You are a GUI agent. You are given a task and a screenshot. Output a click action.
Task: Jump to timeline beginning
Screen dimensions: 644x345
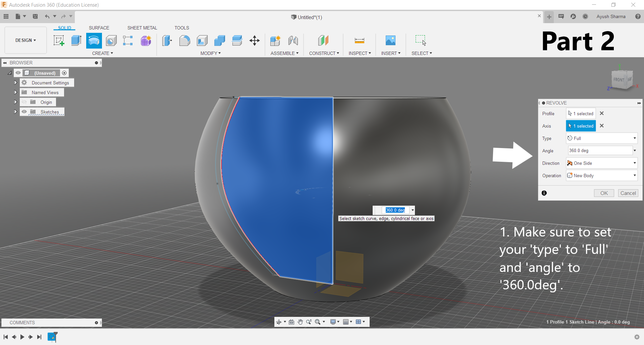click(6, 337)
